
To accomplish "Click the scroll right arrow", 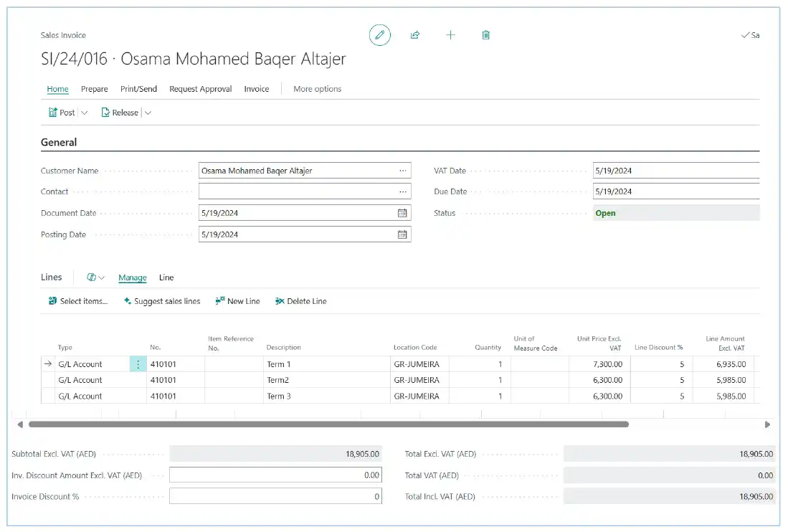I will (767, 424).
